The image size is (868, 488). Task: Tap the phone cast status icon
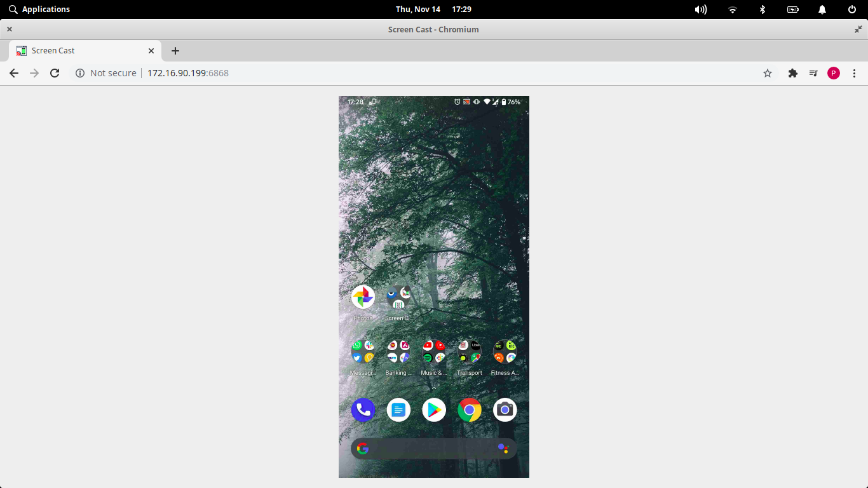[x=466, y=102]
